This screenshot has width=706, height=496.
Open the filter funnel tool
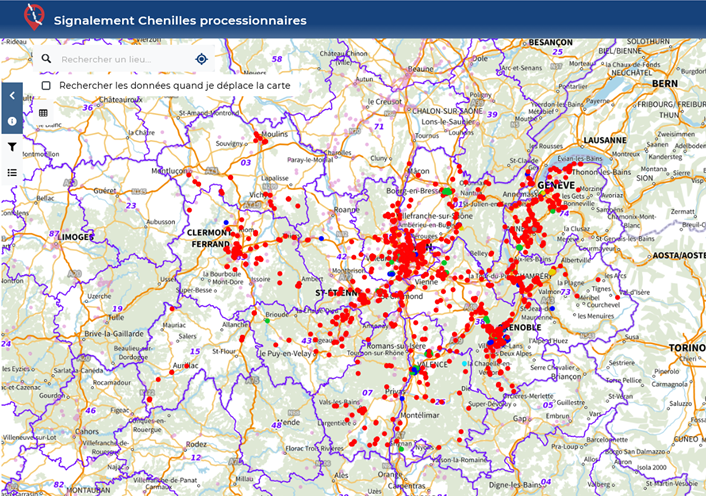pos(12,147)
